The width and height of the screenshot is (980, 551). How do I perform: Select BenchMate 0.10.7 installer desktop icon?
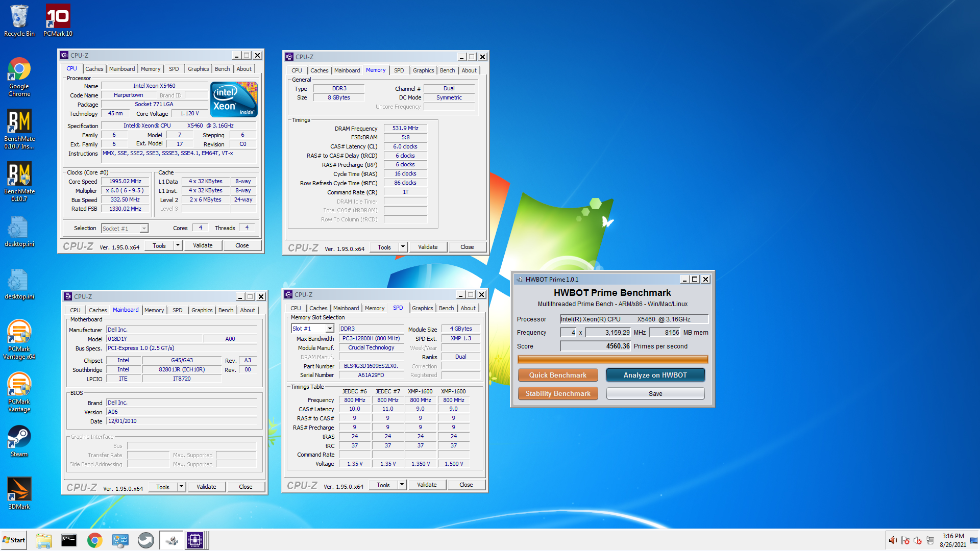click(19, 129)
